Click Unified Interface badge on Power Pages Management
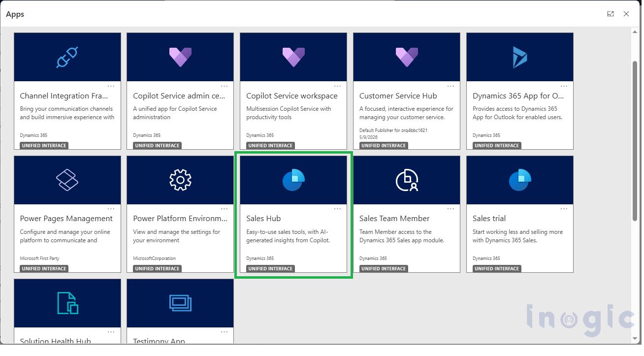 pyautogui.click(x=44, y=269)
